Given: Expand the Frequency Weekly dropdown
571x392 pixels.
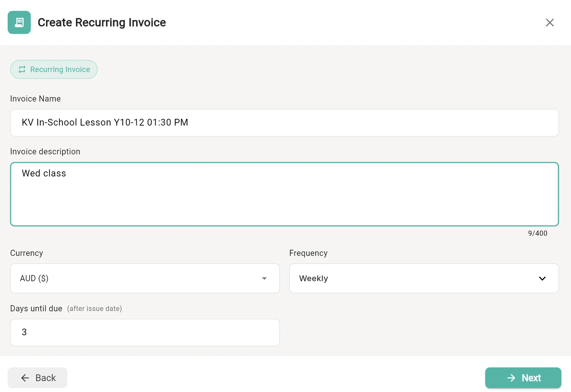Looking at the screenshot, I should tap(424, 279).
